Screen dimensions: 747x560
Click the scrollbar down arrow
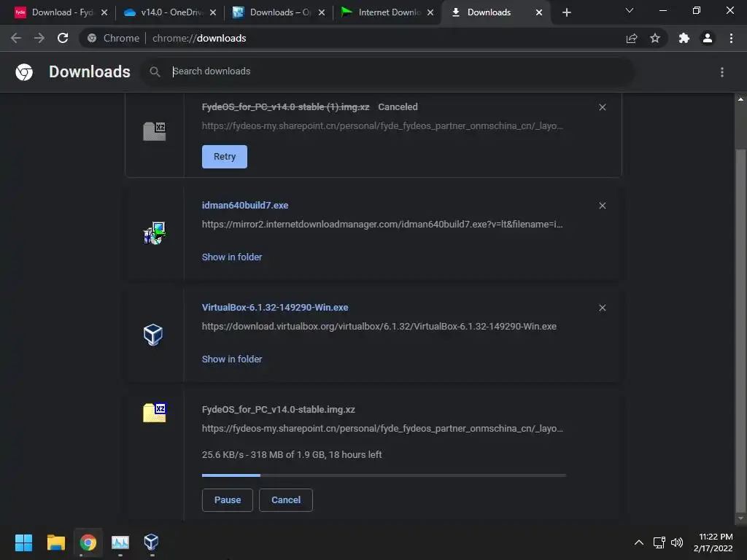point(740,518)
